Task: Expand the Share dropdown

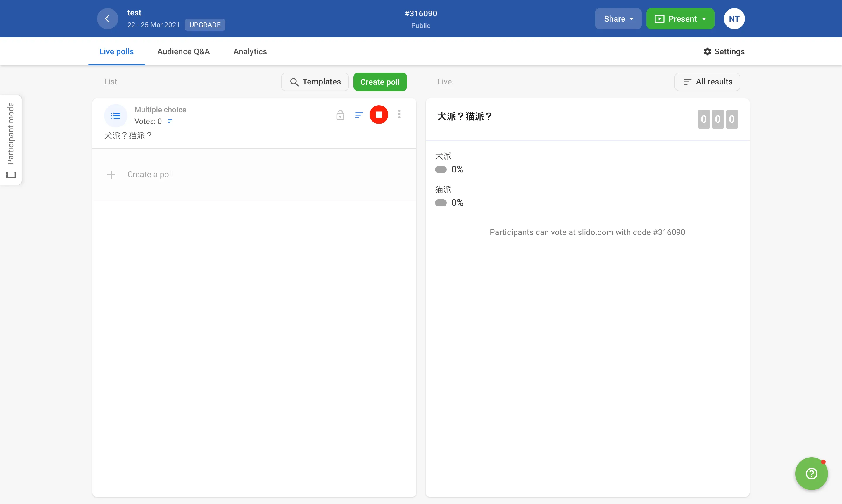Action: (x=618, y=19)
